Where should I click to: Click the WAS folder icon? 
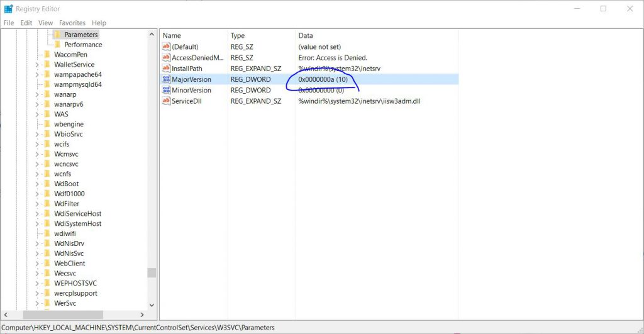tap(47, 114)
